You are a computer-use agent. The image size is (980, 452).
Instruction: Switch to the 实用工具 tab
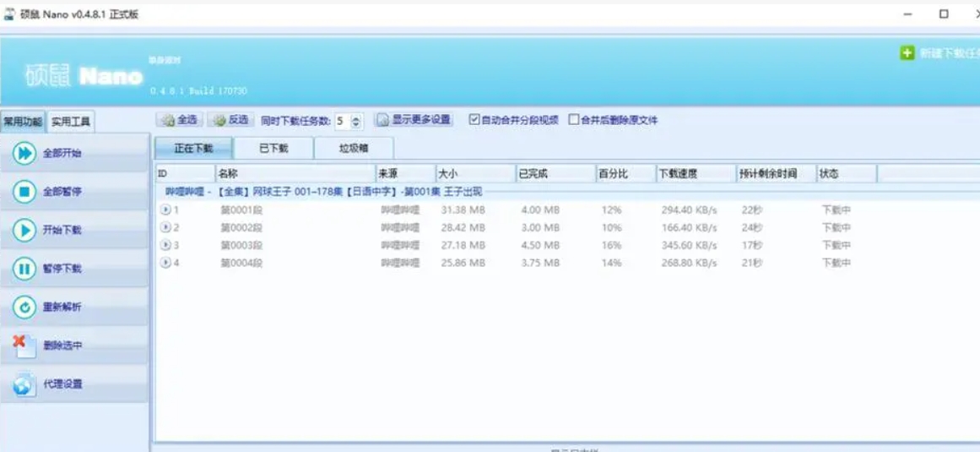tap(71, 122)
